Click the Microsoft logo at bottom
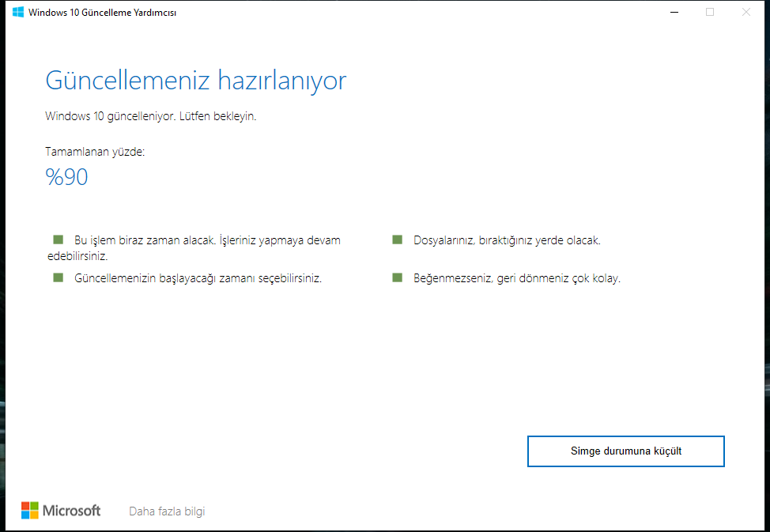770x532 pixels. point(61,511)
